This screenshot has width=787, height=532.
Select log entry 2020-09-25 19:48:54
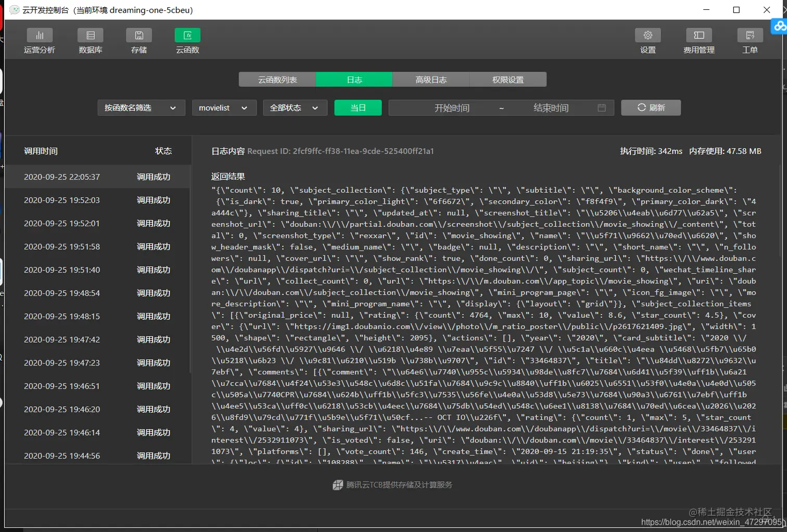pyautogui.click(x=98, y=293)
